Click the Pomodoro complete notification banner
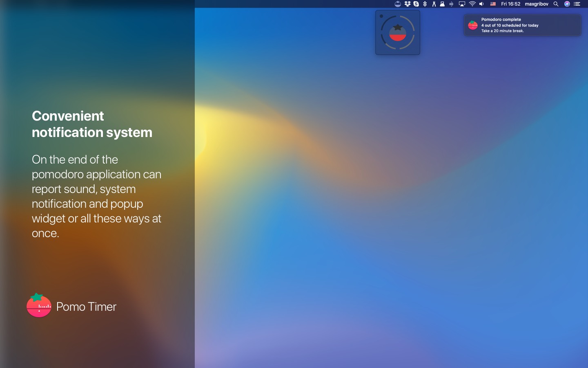 (x=522, y=25)
